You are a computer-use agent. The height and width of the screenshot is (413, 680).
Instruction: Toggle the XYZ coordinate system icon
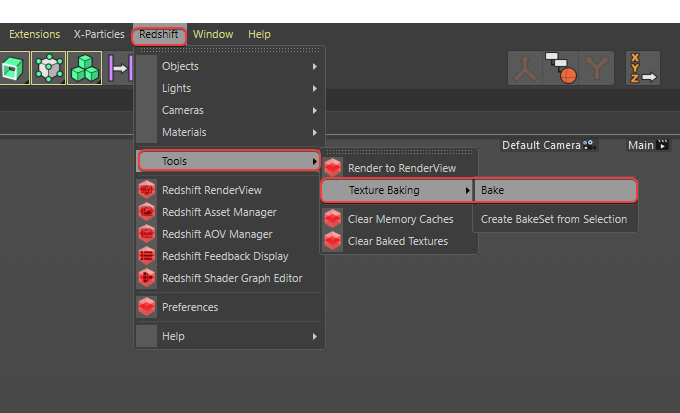tap(643, 68)
